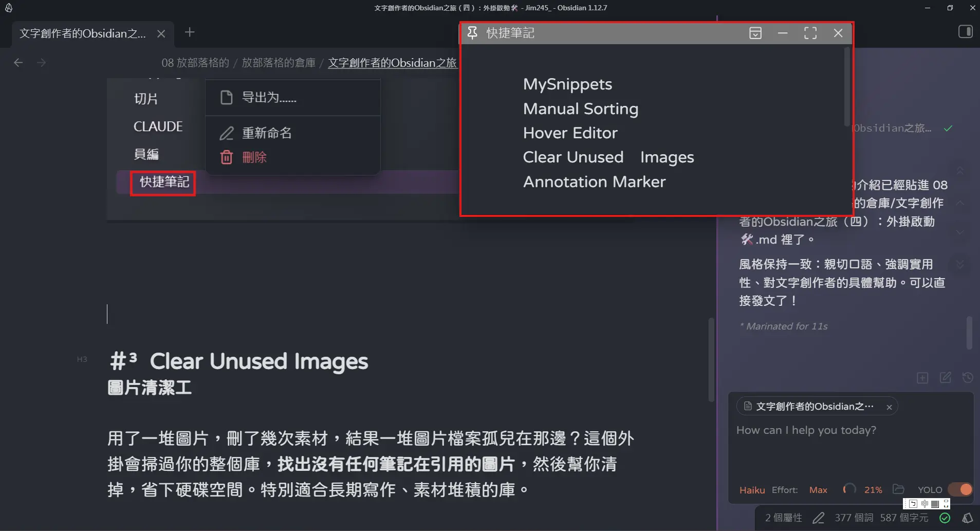Click the pencil edit-mode icon in the status bar
This screenshot has width=980, height=531.
pyautogui.click(x=819, y=518)
